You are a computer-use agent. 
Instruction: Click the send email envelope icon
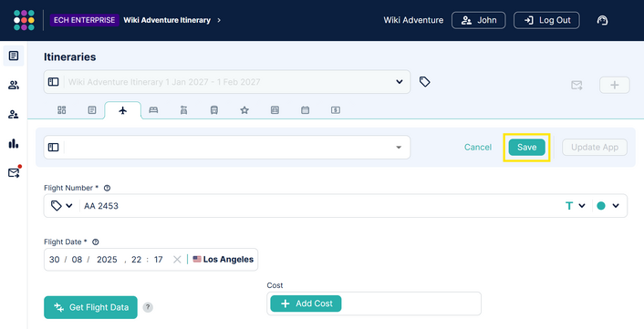point(576,86)
